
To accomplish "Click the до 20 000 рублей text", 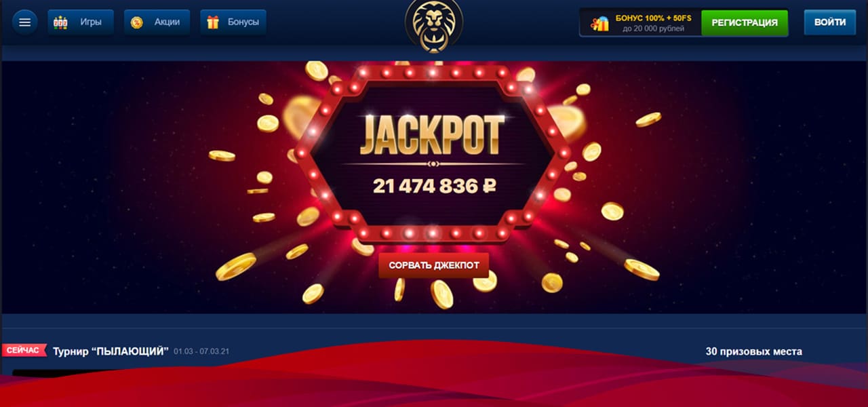I will [653, 29].
